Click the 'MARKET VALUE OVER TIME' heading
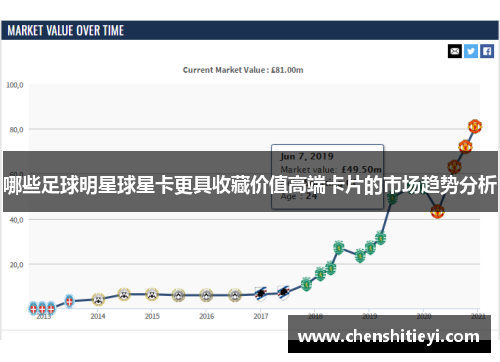Screen dimensions: 500x362 pyautogui.click(x=66, y=31)
